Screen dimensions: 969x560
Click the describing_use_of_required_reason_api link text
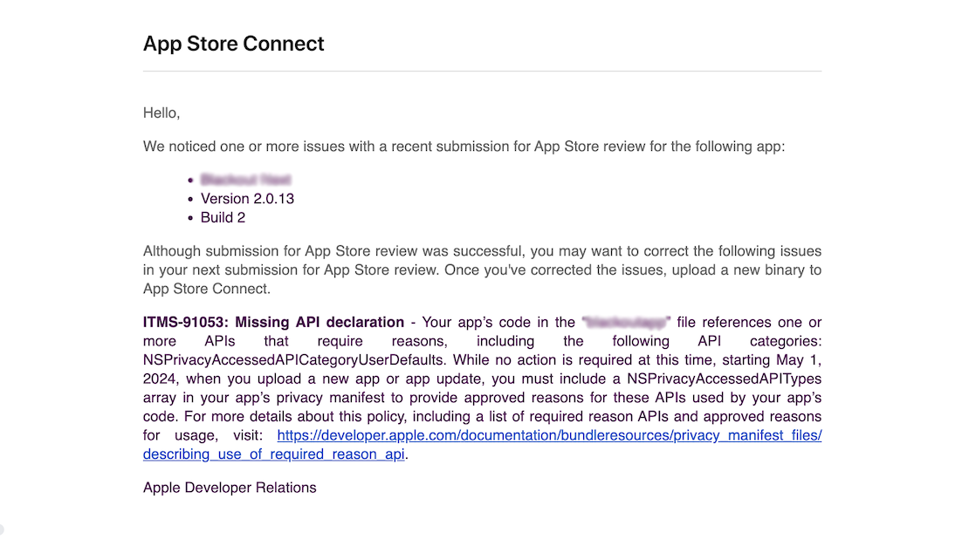tap(274, 454)
